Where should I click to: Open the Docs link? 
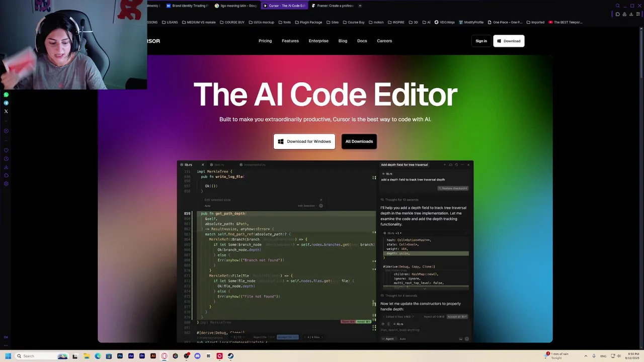point(362,41)
